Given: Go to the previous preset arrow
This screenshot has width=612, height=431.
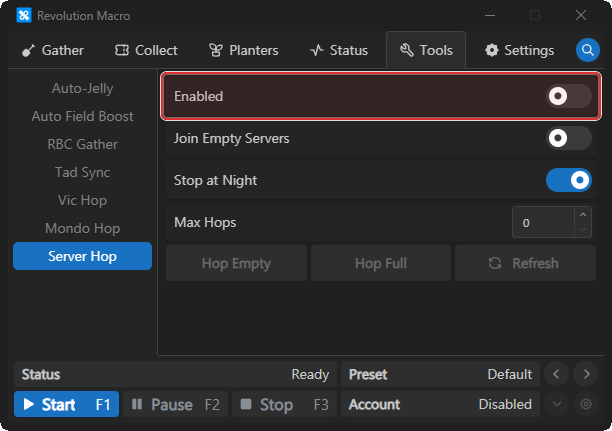Looking at the screenshot, I should (x=556, y=374).
